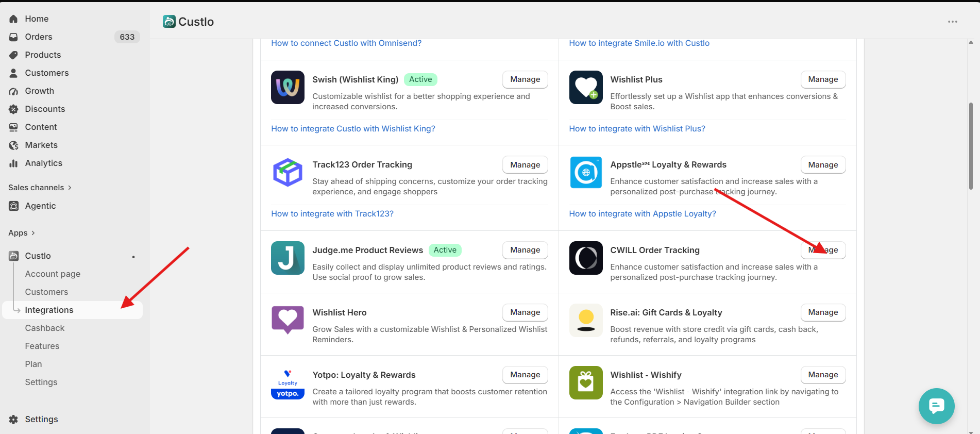Select the Integrations submenu item
Image resolution: width=980 pixels, height=434 pixels.
tap(73, 310)
